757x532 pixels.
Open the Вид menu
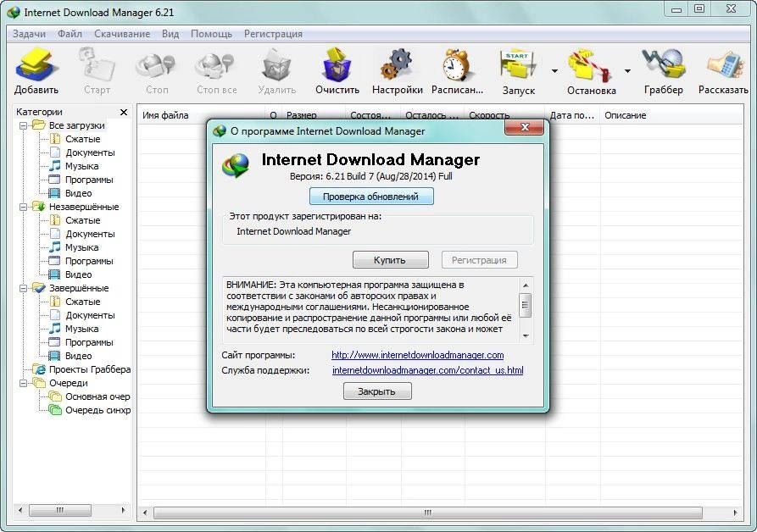[170, 34]
